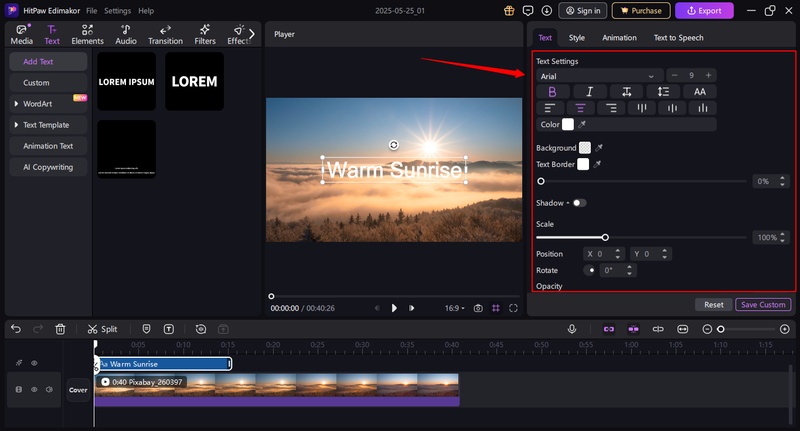Increase Position X value
Viewport: 800px width, 431px height.
(618, 251)
